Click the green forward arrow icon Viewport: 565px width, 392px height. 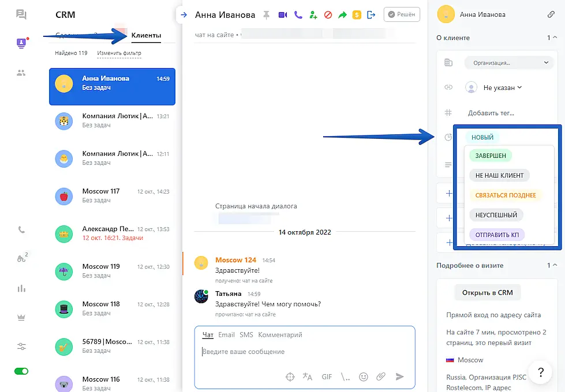click(342, 15)
